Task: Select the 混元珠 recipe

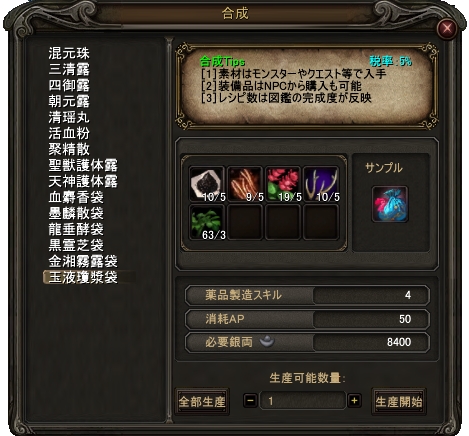Action: coord(69,53)
